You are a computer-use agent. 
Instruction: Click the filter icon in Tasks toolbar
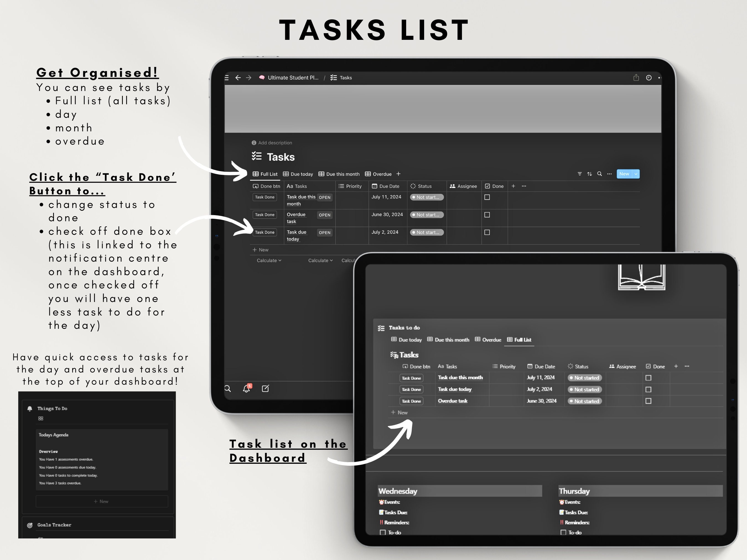(x=580, y=174)
